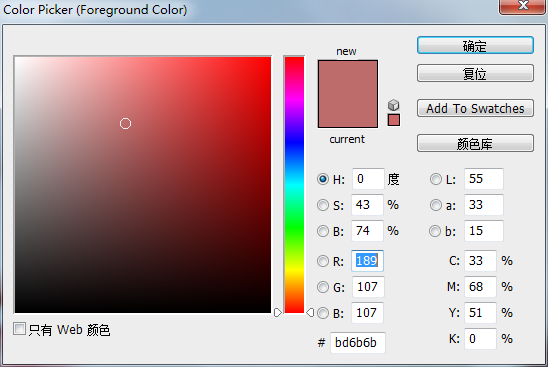Select the H hue radio button

323,179
